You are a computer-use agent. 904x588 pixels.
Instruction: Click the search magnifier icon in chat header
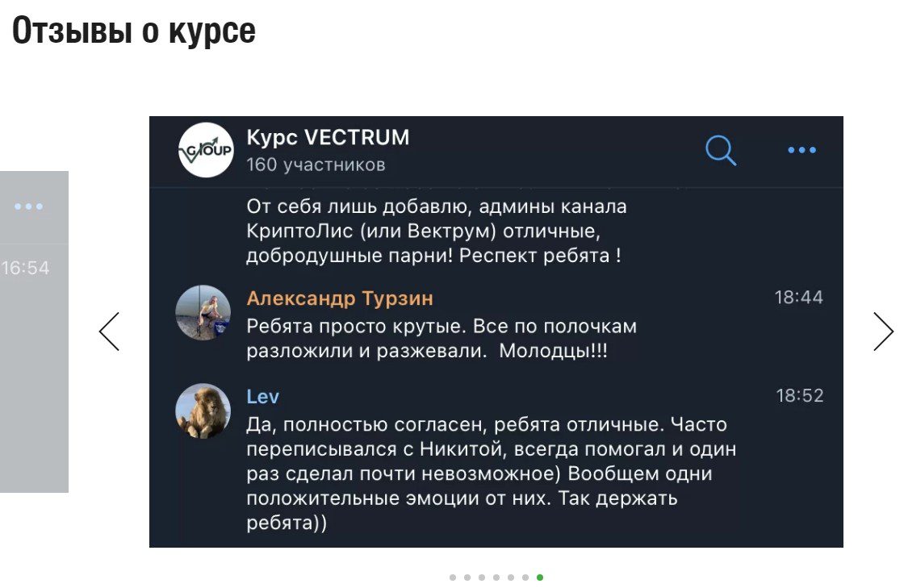click(721, 150)
